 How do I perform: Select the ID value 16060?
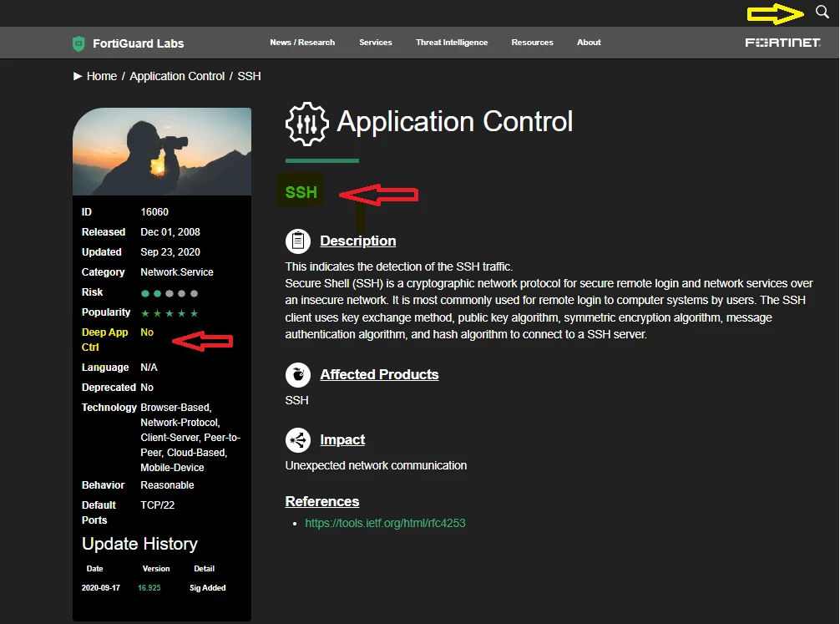[154, 212]
